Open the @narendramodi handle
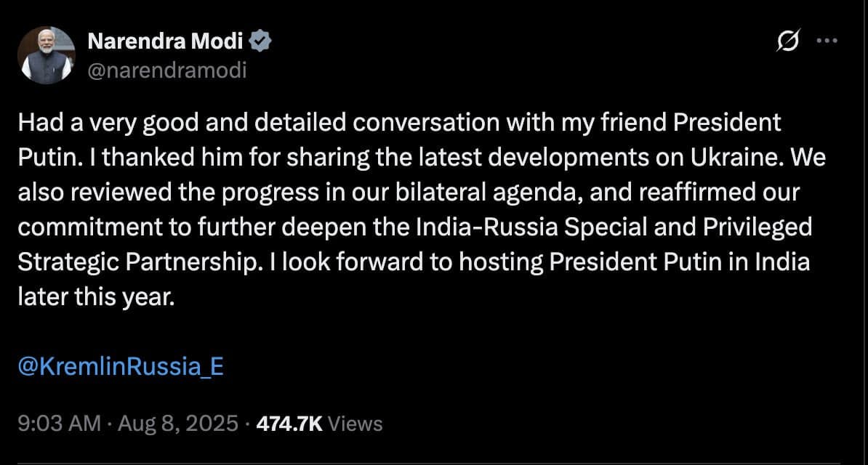The image size is (868, 465). [166, 70]
